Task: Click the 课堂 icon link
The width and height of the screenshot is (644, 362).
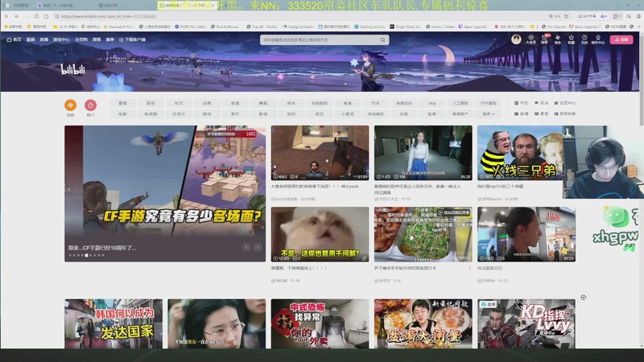Action: pyautogui.click(x=541, y=113)
